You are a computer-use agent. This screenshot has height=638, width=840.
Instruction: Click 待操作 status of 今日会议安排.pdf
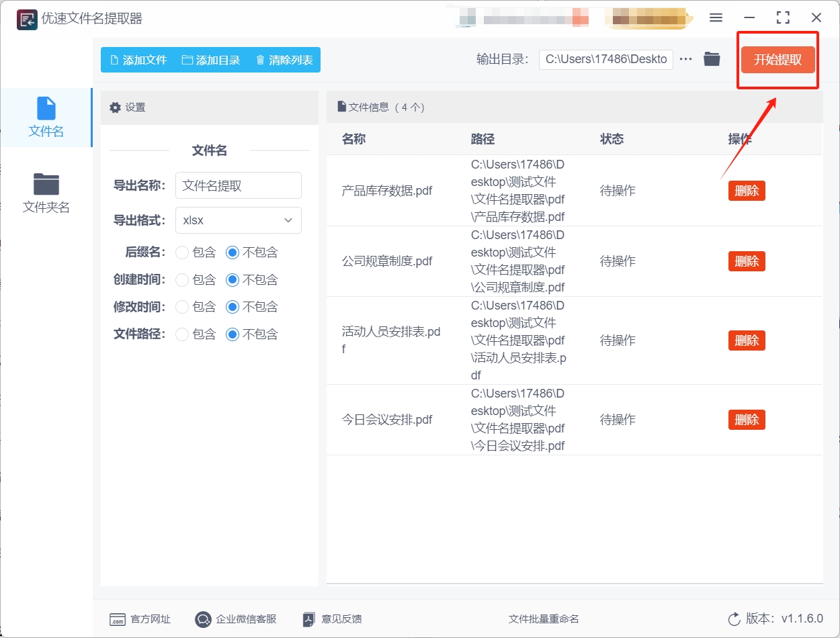coord(618,420)
